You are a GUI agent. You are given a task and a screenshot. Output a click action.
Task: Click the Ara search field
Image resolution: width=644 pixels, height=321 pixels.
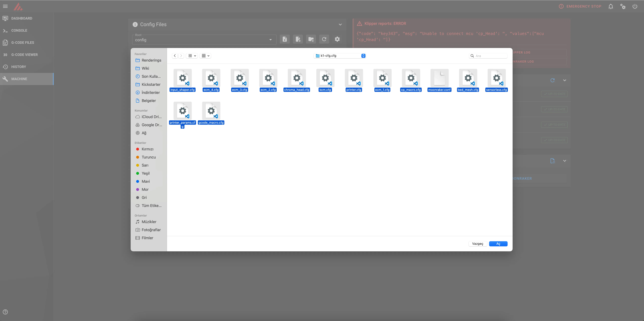488,56
